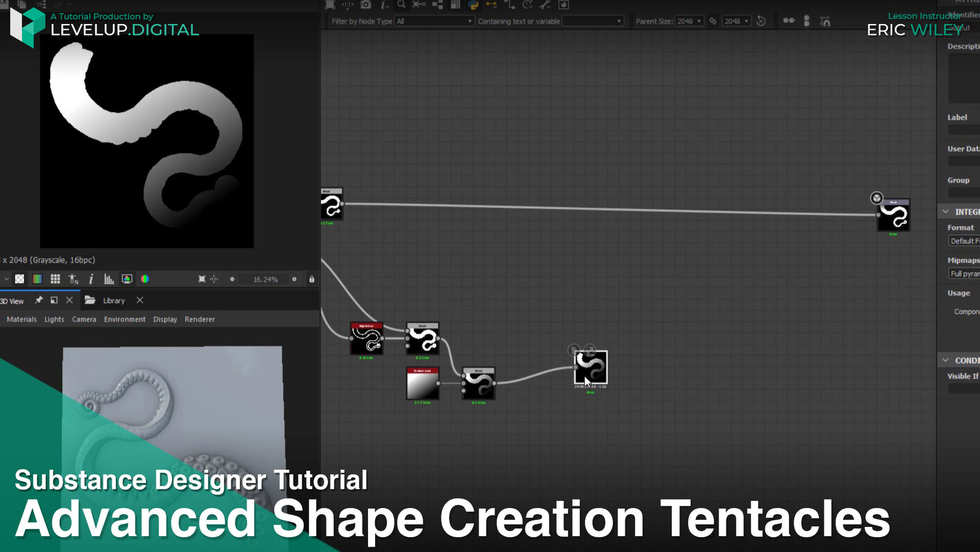Open the Lights menu
Image resolution: width=980 pixels, height=552 pixels.
(x=54, y=319)
